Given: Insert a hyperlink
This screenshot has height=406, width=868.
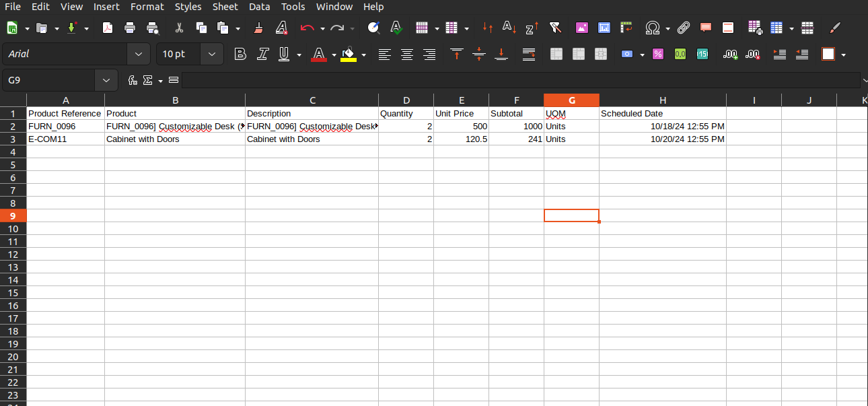Looking at the screenshot, I should [684, 28].
